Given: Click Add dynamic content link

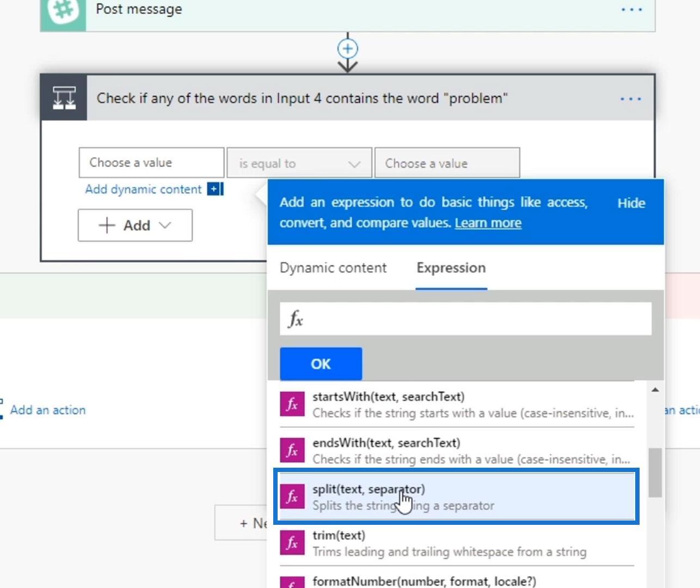Looking at the screenshot, I should [x=143, y=189].
